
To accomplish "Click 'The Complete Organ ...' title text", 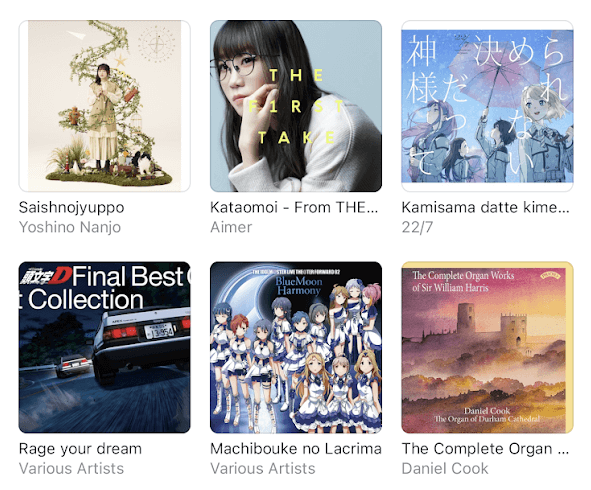I will click(485, 449).
